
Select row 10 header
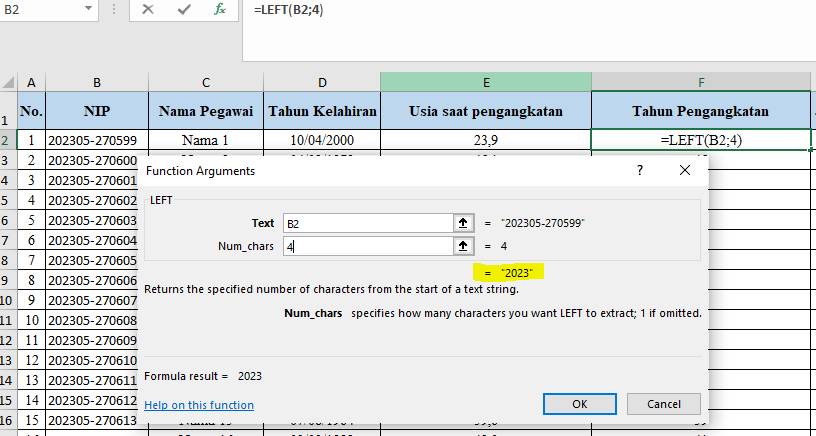8,300
